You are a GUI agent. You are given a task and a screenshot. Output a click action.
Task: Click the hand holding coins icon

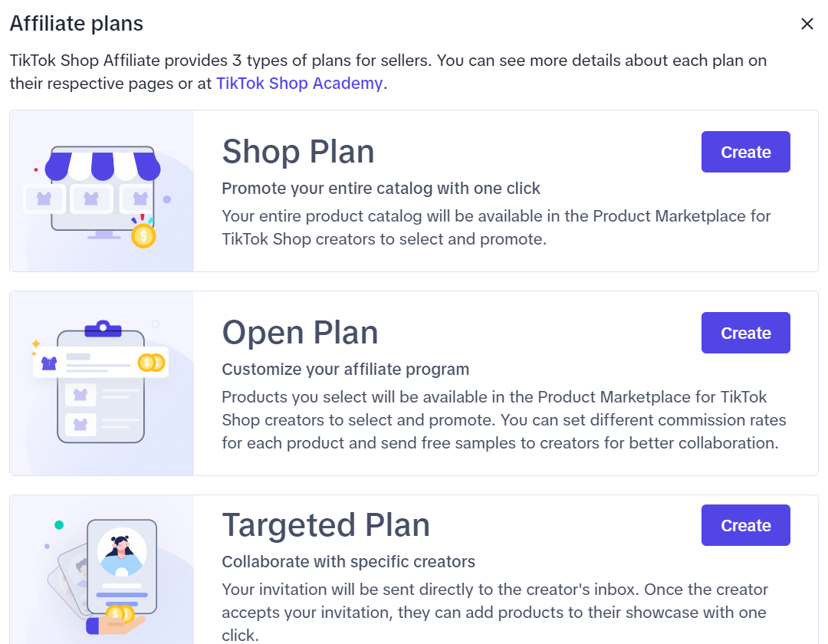(115, 620)
